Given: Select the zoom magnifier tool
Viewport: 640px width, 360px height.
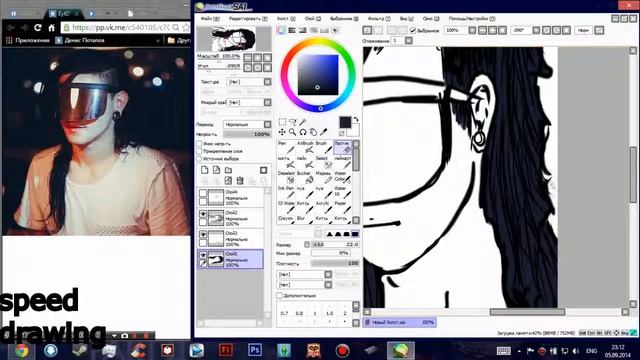Looking at the screenshot, I should point(292,132).
